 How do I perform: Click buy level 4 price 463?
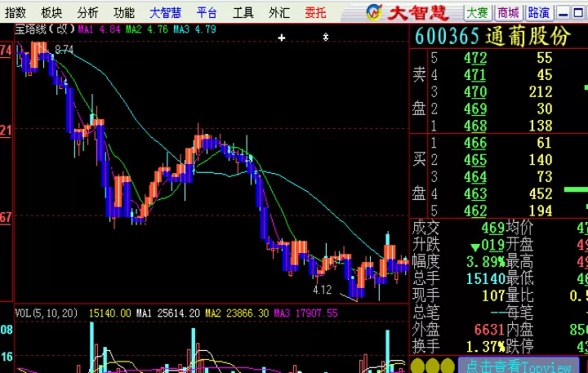click(x=475, y=193)
